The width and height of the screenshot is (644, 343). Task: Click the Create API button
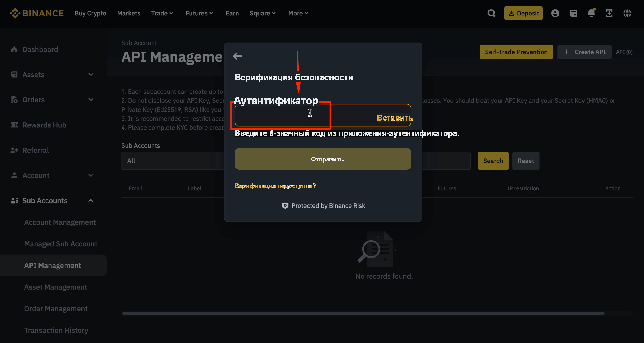[585, 52]
